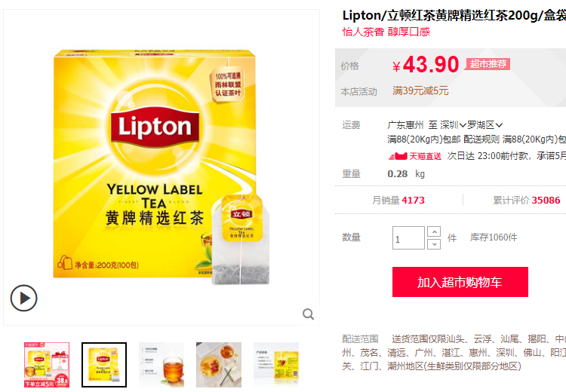Click the main Lipton product image

click(161, 167)
